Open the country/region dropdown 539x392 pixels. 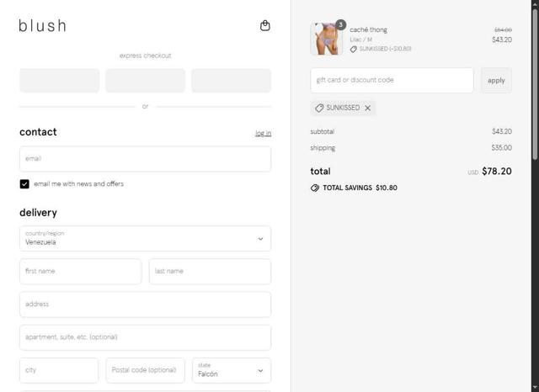(145, 238)
